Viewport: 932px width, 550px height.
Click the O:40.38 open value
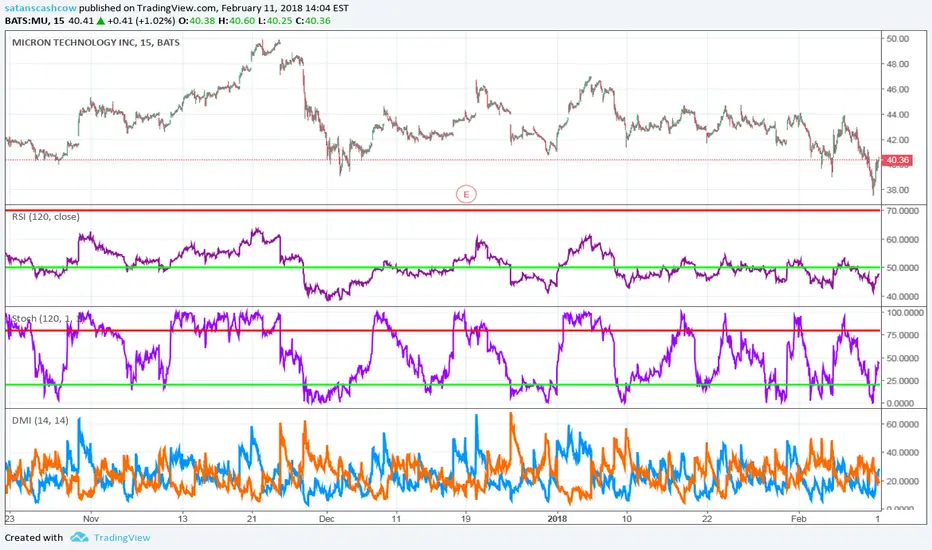pos(197,21)
